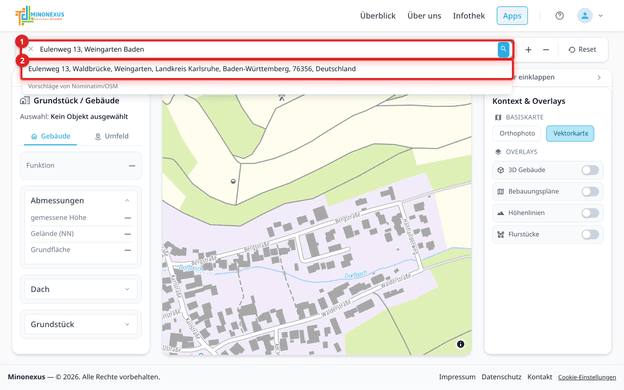Expand the account menu chevron
Viewport: 624px width, 390px height.
(x=601, y=16)
